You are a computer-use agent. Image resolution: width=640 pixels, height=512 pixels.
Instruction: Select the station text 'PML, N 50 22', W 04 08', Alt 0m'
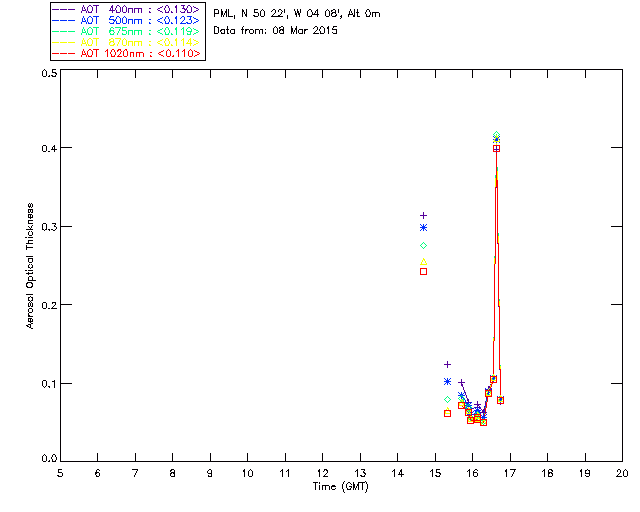pyautogui.click(x=297, y=14)
